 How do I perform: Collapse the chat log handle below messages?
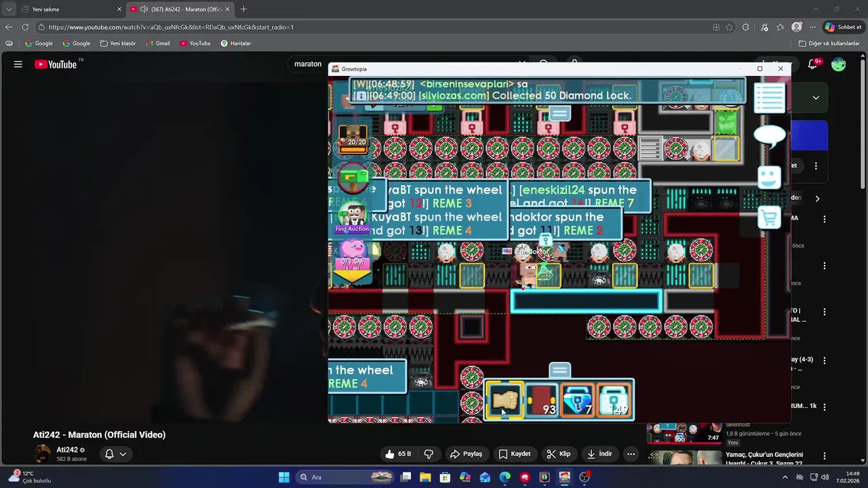coord(559,113)
